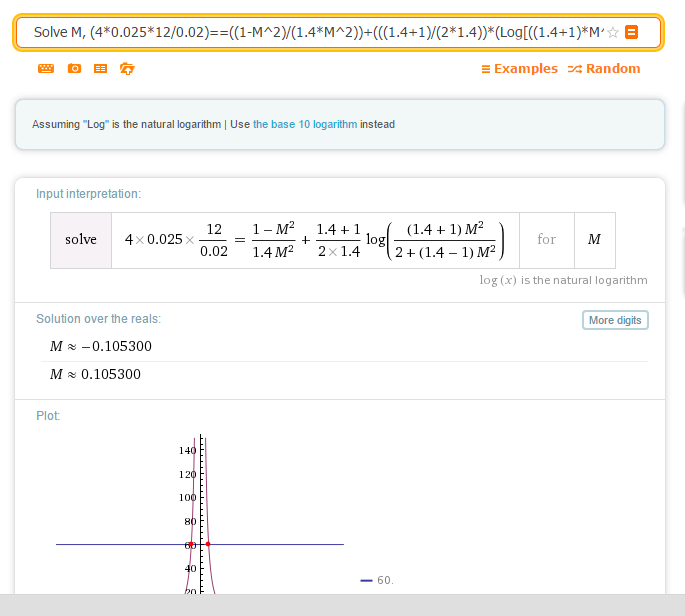Click the 'solve' cell in interpretation
Viewport: 685px width, 616px height.
point(81,240)
